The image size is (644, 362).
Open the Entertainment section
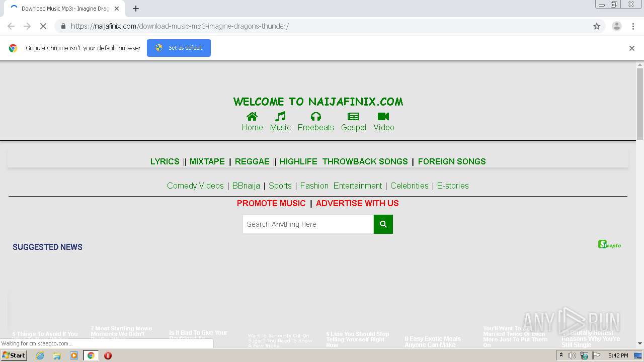[358, 186]
